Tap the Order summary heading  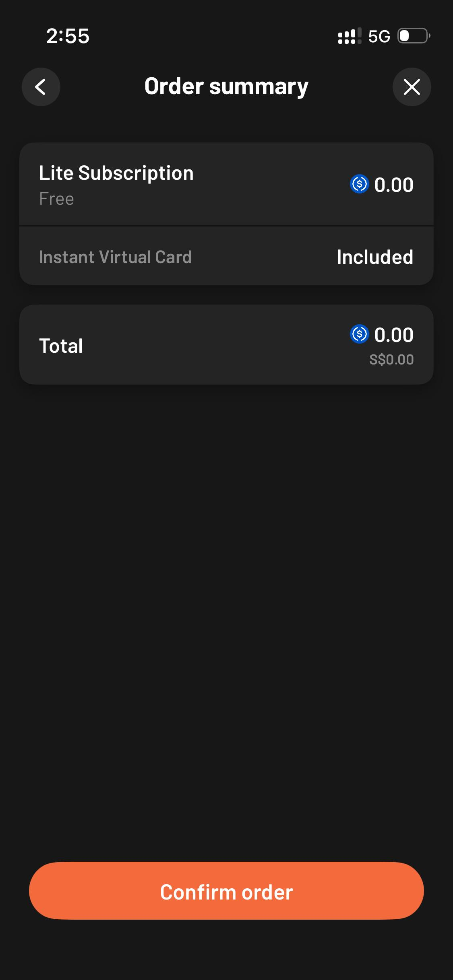coord(226,86)
